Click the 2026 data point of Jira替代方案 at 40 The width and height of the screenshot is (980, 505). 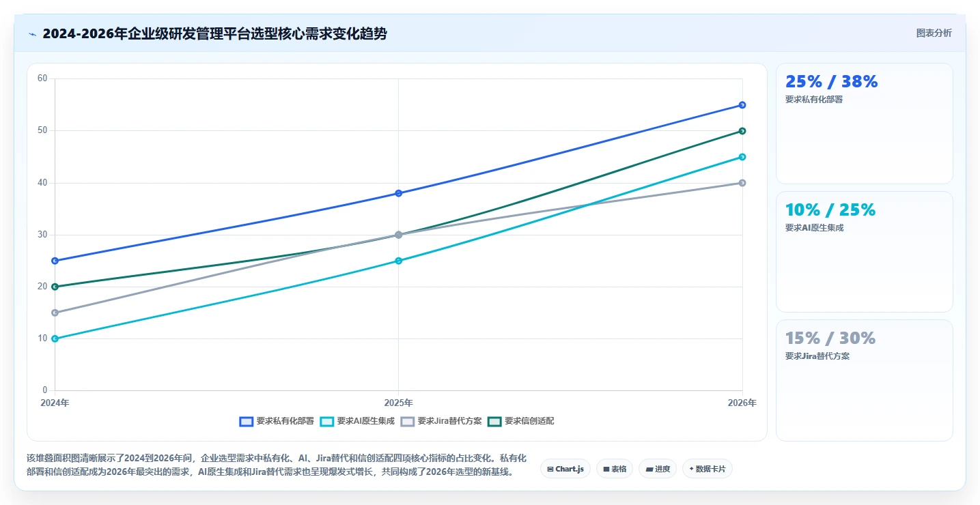[x=742, y=183]
